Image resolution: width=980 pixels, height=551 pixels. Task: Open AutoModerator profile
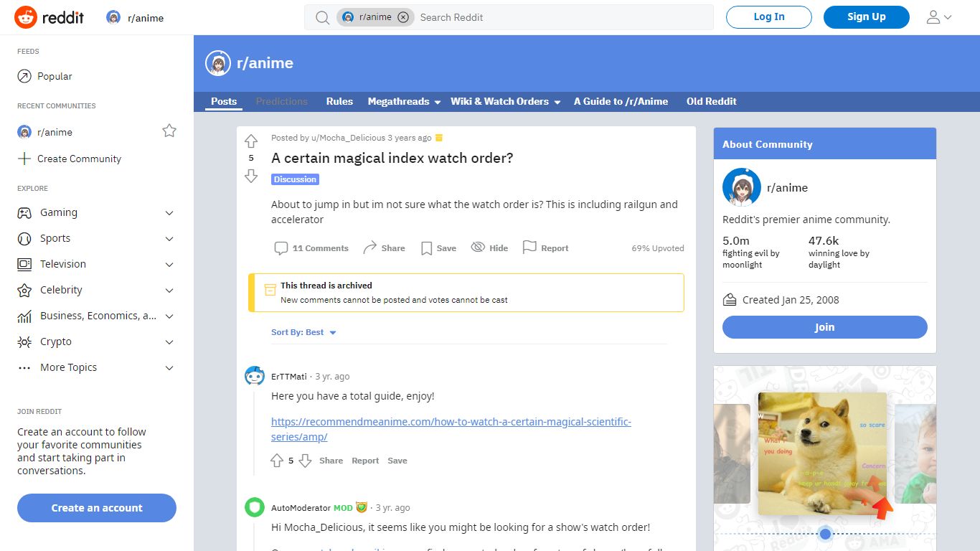(301, 508)
